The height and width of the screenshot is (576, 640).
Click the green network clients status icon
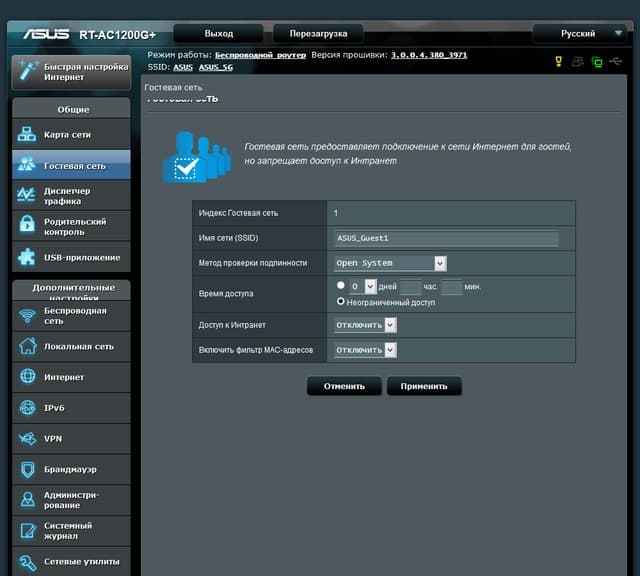click(597, 62)
